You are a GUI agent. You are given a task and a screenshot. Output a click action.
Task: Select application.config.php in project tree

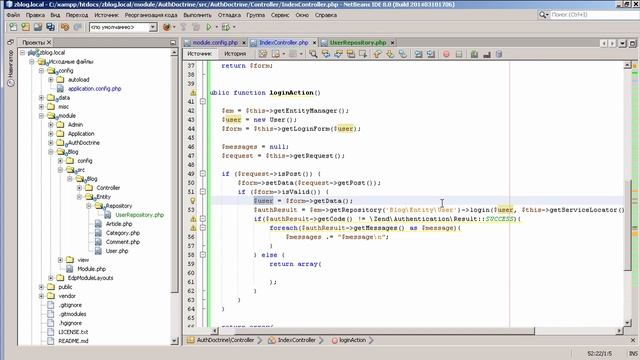pyautogui.click(x=95, y=89)
